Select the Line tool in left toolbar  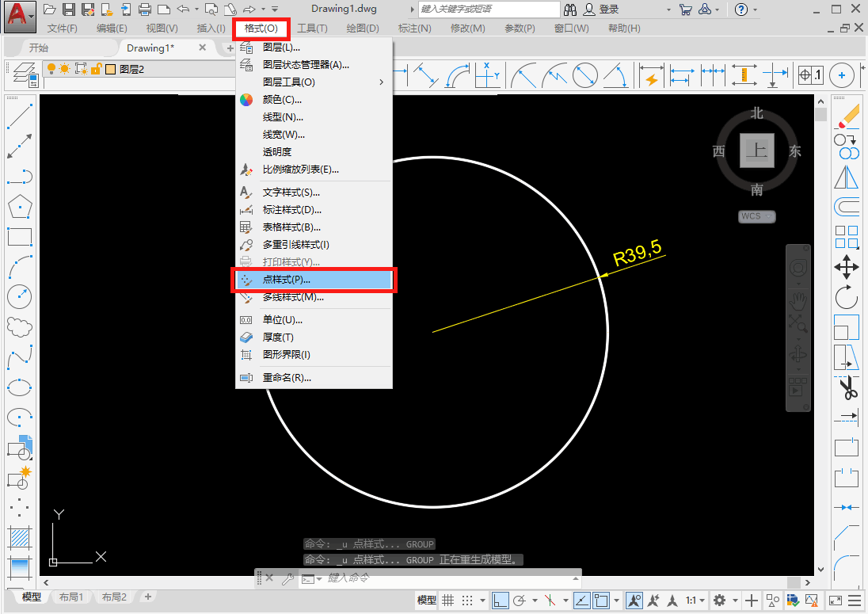click(x=19, y=118)
